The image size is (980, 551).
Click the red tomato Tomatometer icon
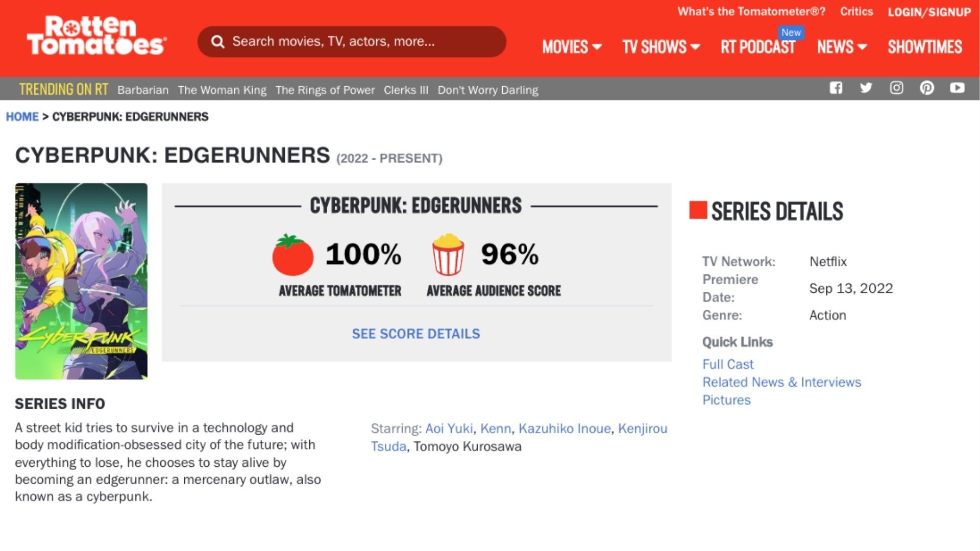pyautogui.click(x=292, y=255)
